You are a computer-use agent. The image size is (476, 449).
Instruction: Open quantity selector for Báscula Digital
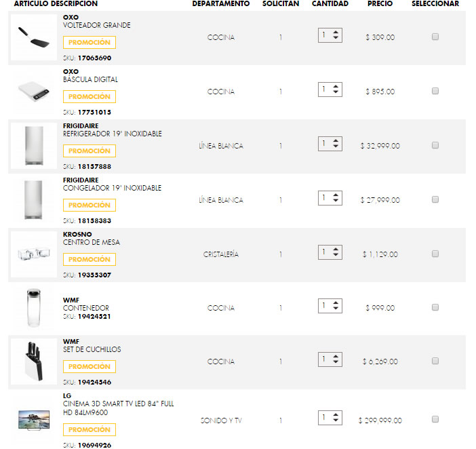(330, 90)
